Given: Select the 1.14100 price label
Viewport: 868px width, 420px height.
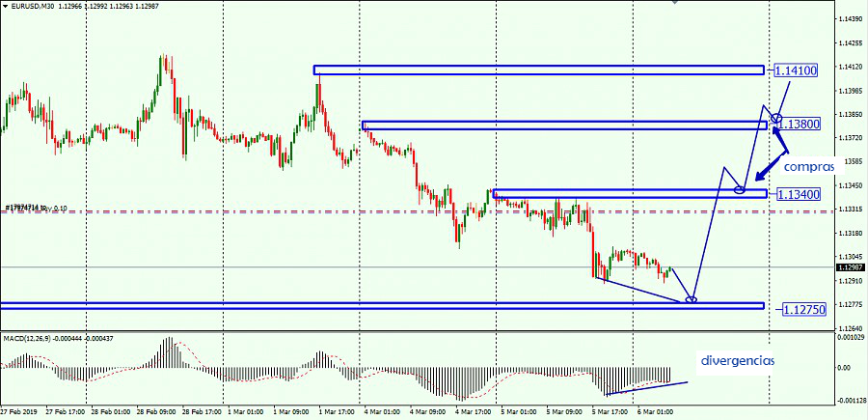Looking at the screenshot, I should click(800, 70).
